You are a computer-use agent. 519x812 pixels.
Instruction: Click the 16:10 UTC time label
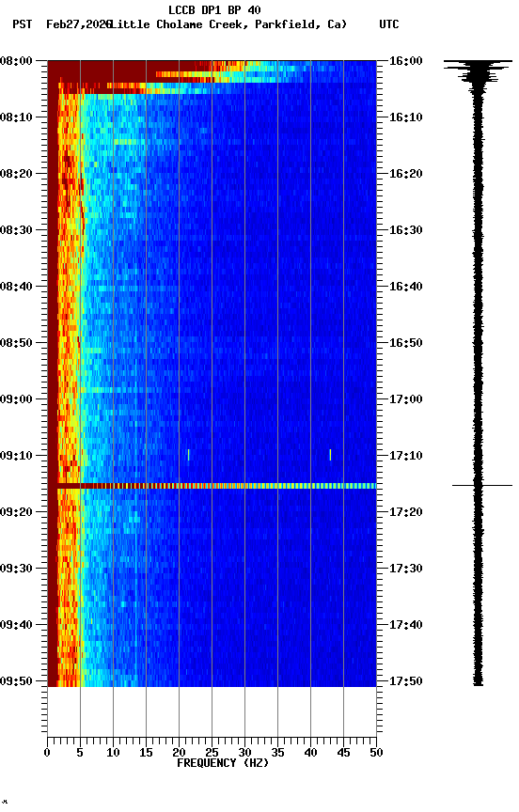coord(406,117)
